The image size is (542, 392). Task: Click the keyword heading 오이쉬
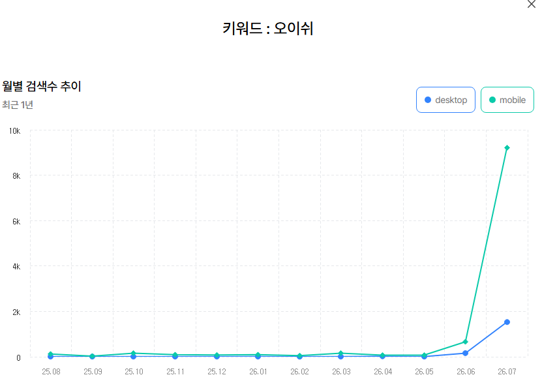[294, 28]
